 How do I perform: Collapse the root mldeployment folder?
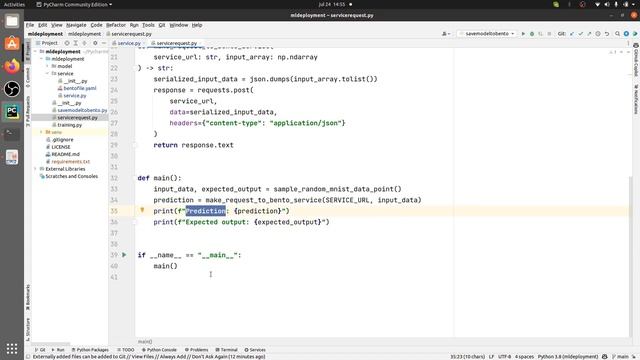36,51
